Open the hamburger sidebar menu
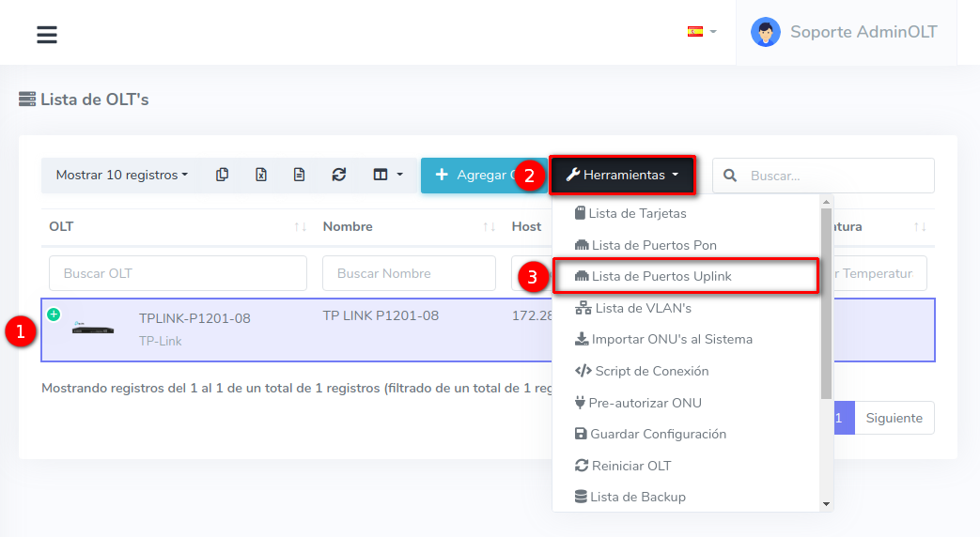This screenshot has height=537, width=980. tap(47, 35)
